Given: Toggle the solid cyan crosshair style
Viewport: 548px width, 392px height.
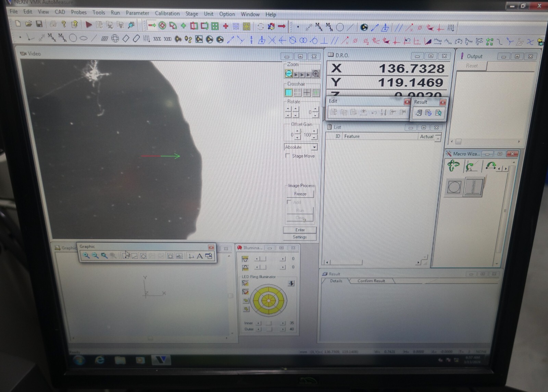Looking at the screenshot, I should [289, 92].
